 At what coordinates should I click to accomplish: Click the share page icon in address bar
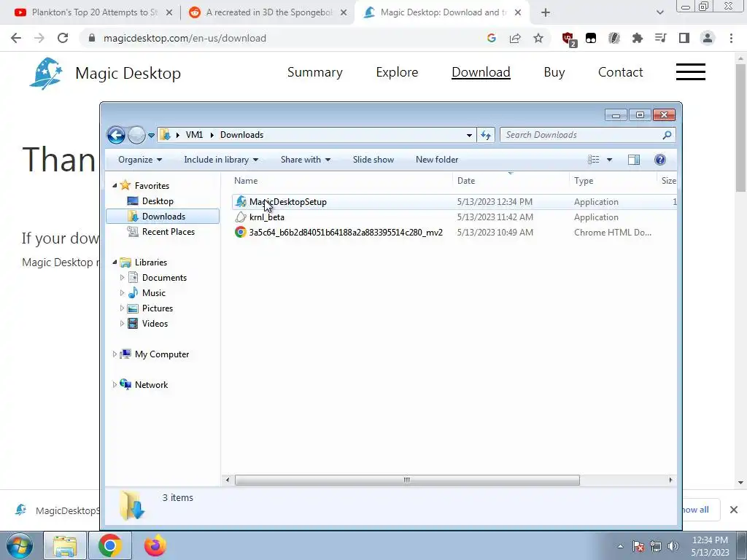coord(515,38)
